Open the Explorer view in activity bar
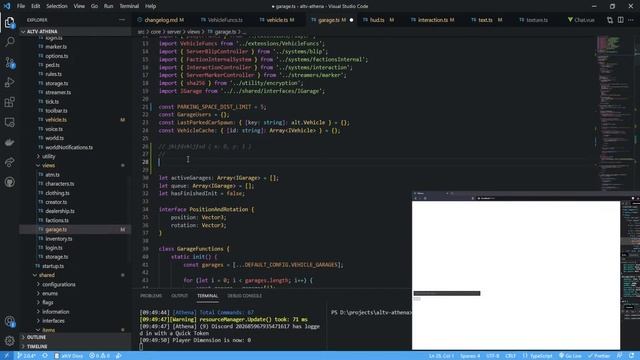640x360 pixels. coord(10,22)
